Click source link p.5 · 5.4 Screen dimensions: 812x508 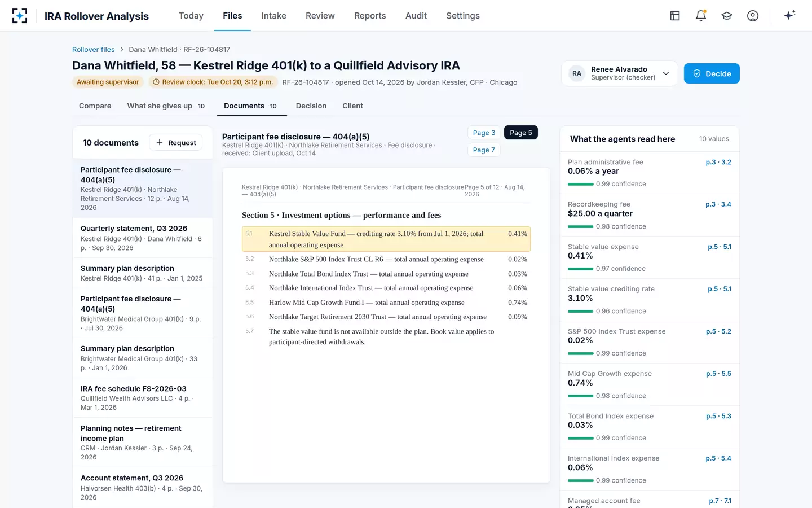pyautogui.click(x=718, y=459)
